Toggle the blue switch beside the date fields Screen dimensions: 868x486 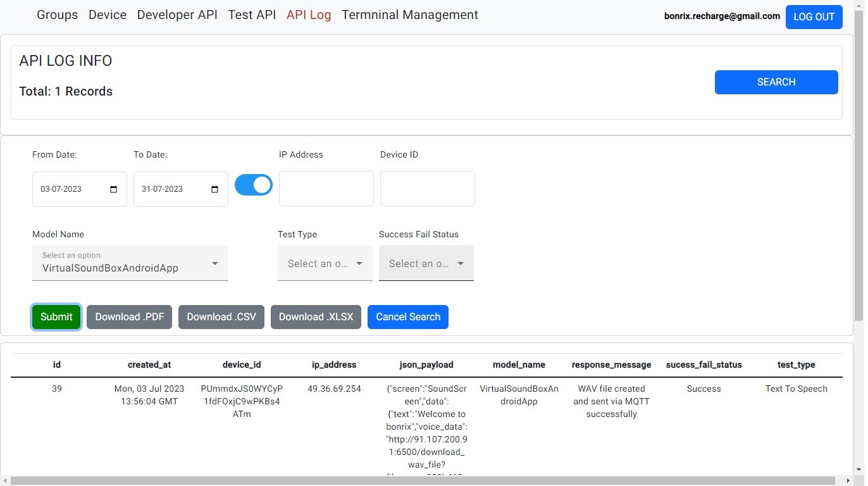[254, 185]
